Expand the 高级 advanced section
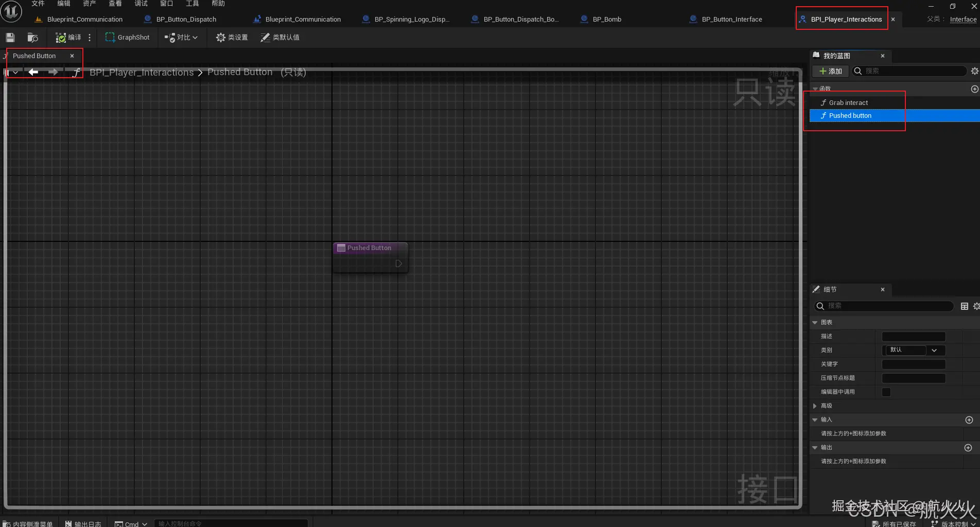 [815, 406]
